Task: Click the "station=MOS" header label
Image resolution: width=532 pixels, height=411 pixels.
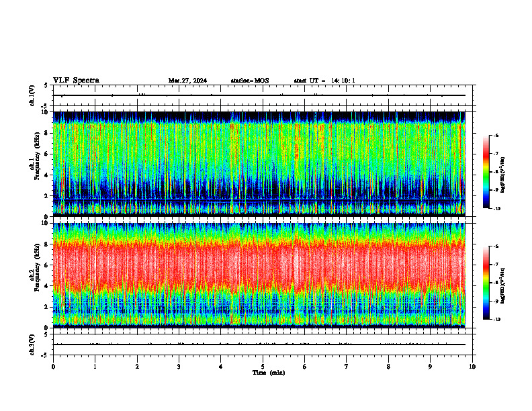Action: (250, 81)
